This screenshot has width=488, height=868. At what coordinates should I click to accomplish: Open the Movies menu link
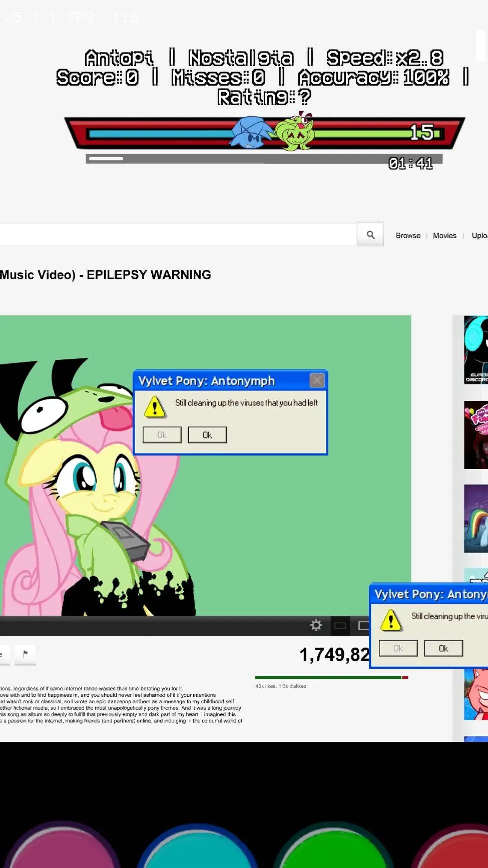coord(444,235)
